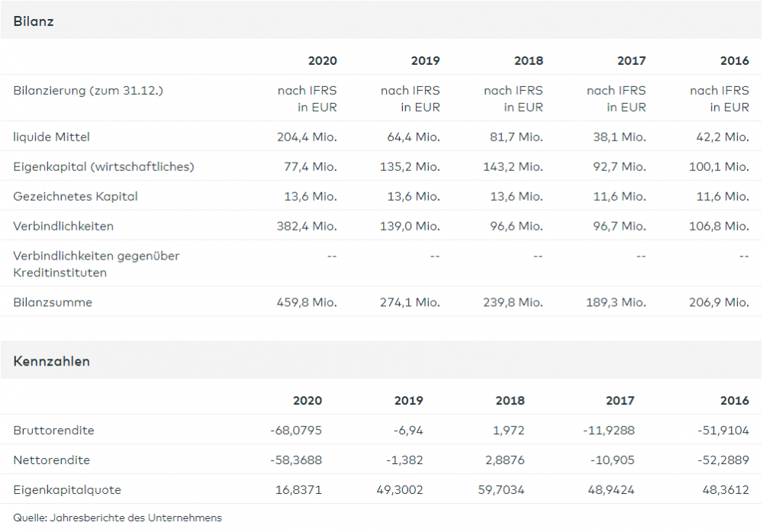
Task: Click the Kennzahlen section header
Action: [x=51, y=361]
